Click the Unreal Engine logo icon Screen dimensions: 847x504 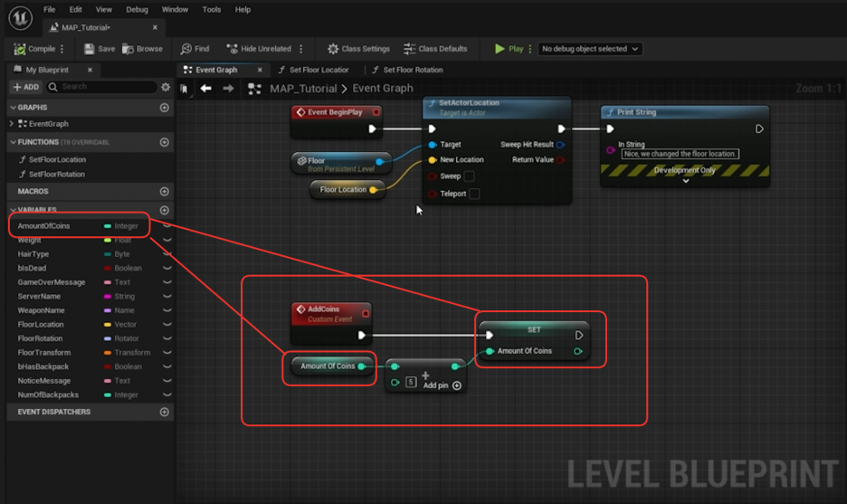[x=21, y=17]
